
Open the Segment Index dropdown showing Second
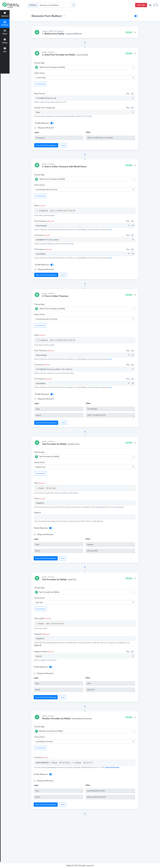coord(85,656)
